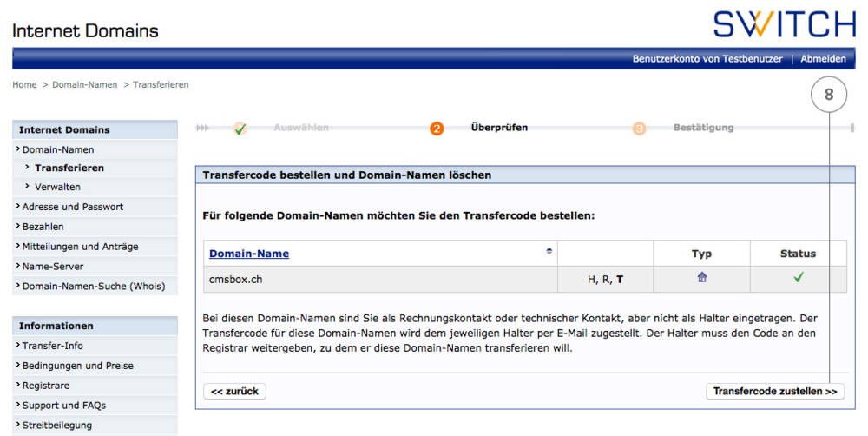Click the Bestätigung step label
The height and width of the screenshot is (436, 868).
tap(703, 128)
